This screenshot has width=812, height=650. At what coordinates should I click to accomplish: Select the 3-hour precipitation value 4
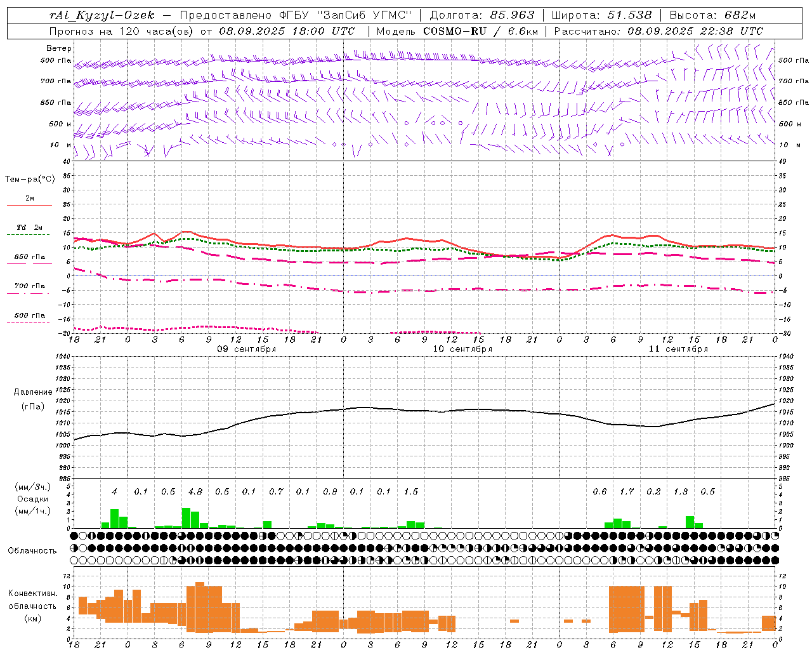114,491
